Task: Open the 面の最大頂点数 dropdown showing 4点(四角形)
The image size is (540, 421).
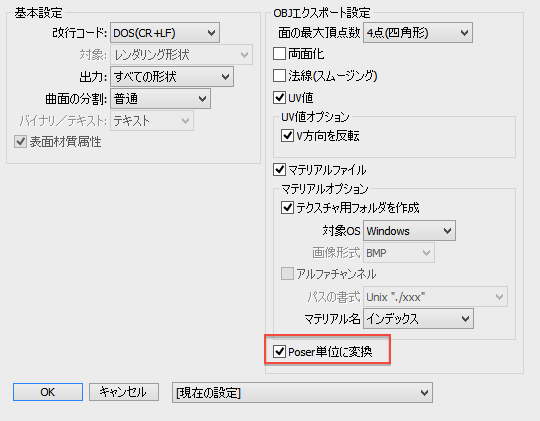Action: point(418,33)
